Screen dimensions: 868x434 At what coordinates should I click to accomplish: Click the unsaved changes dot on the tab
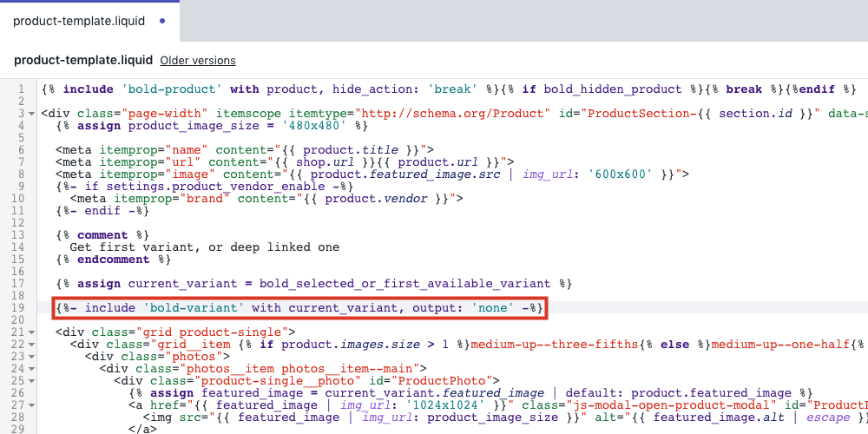[162, 21]
